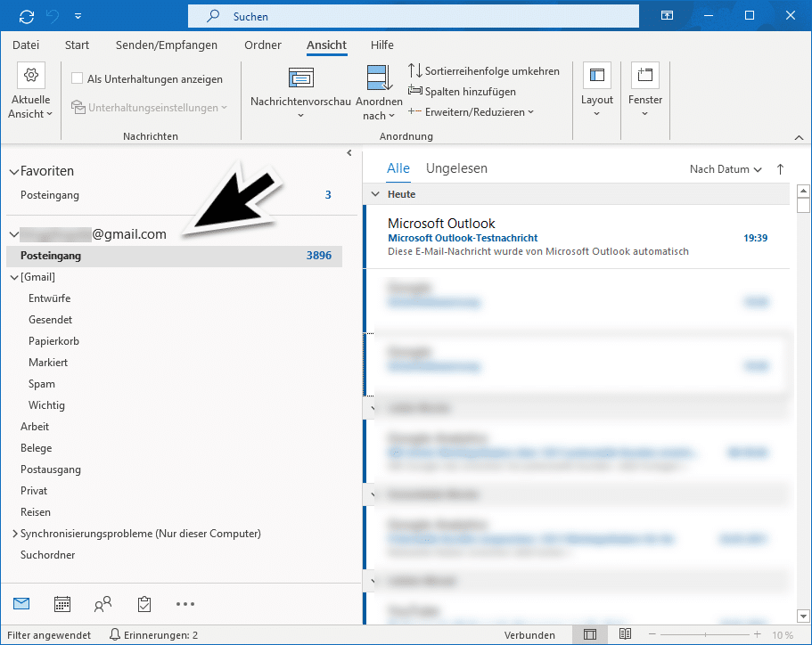This screenshot has width=812, height=645.
Task: Click Sortierreihenfolge umkehren
Action: click(x=483, y=71)
